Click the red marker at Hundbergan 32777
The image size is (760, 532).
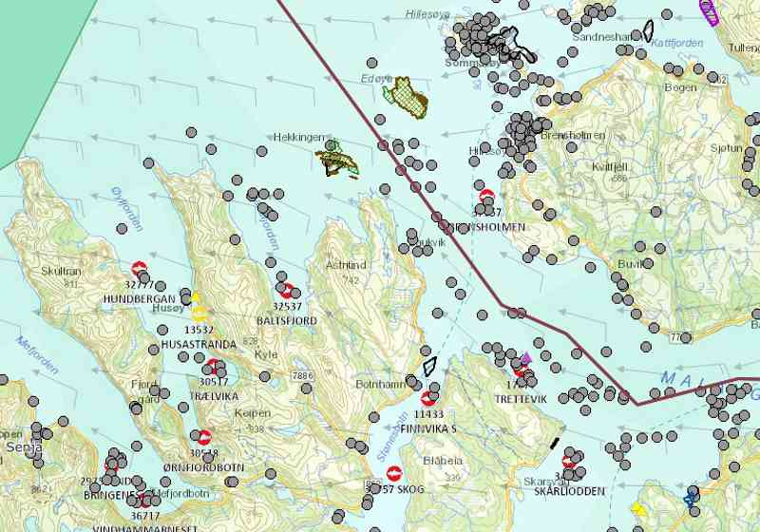coord(140,269)
